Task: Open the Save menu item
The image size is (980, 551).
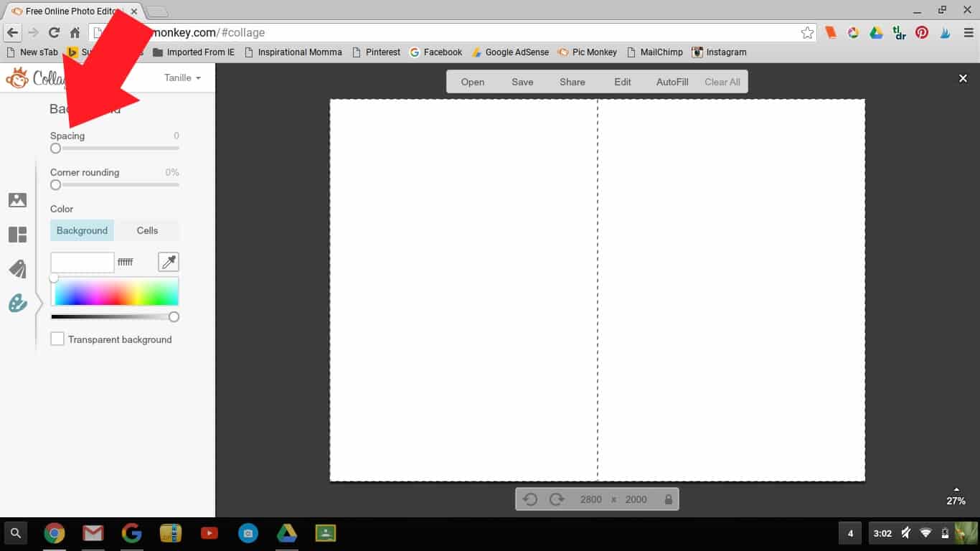Action: (522, 82)
